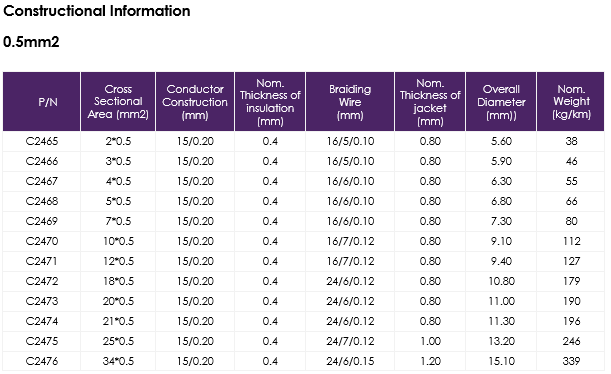
Task: Select the 15.10 overall diameter value
Action: [x=501, y=361]
